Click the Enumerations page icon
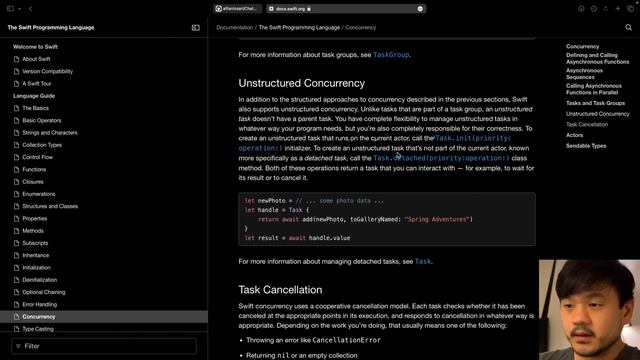The width and height of the screenshot is (640, 360). click(16, 194)
